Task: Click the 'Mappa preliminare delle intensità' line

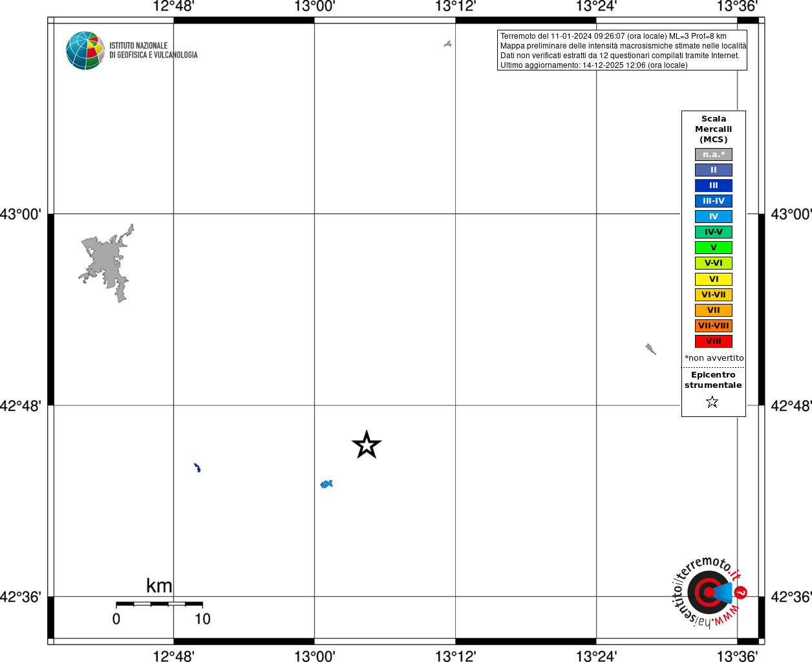Action: (x=623, y=46)
